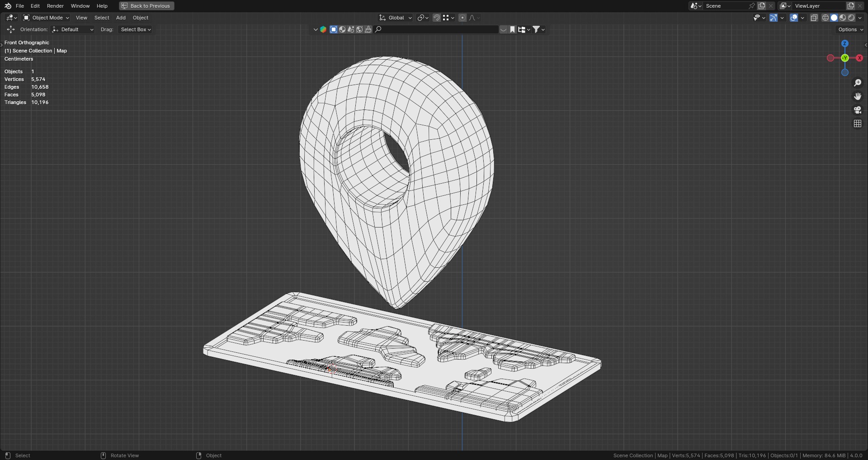Open the Drag Select Box dropdown
868x460 pixels.
click(x=135, y=29)
